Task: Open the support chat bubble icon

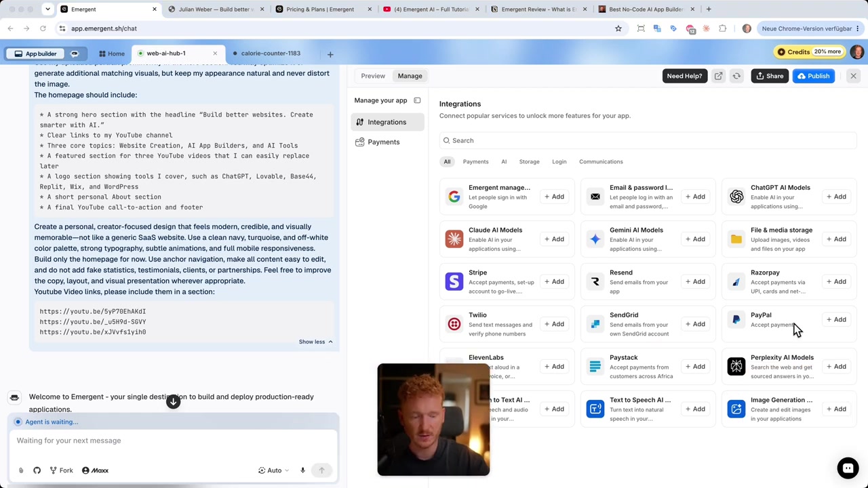Action: tap(848, 468)
